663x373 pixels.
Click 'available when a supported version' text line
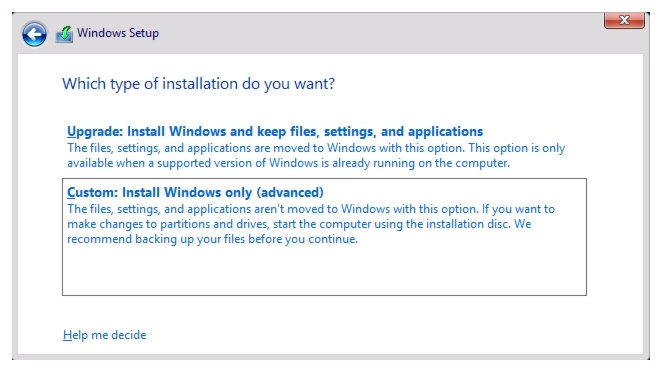point(288,163)
